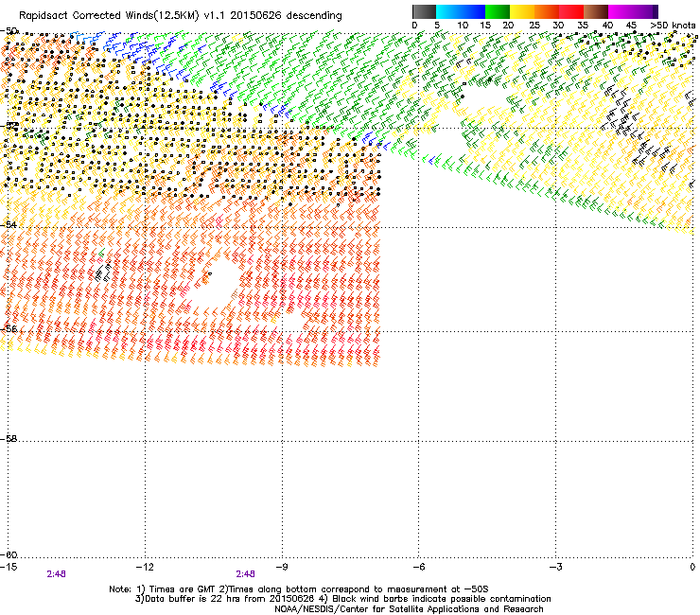The height and width of the screenshot is (615, 700).
Task: Click the legend label '45'
Action: (631, 26)
